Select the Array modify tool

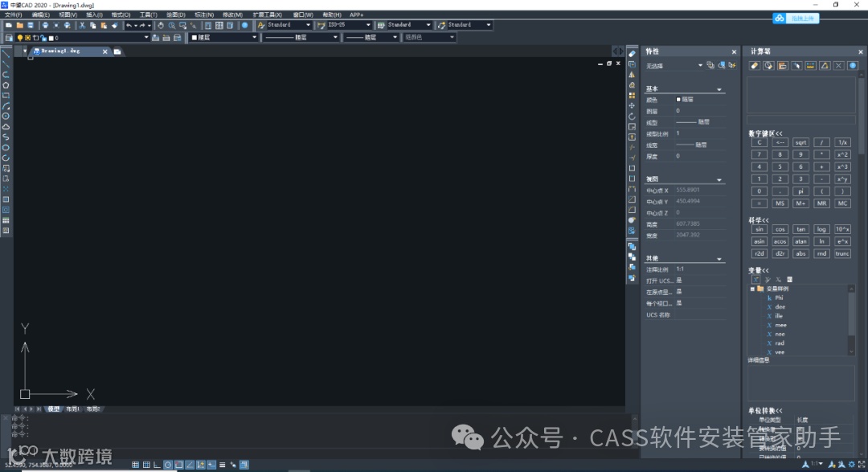click(632, 96)
